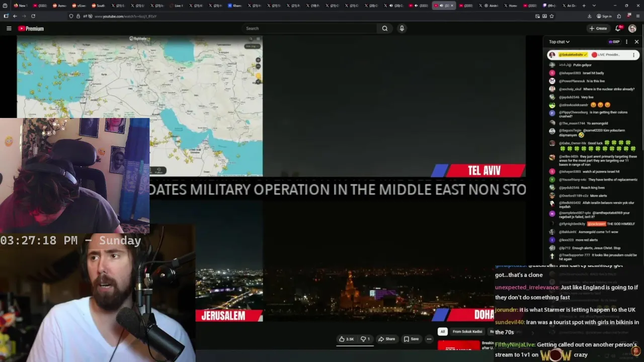Save the video to playlist

tap(411, 339)
